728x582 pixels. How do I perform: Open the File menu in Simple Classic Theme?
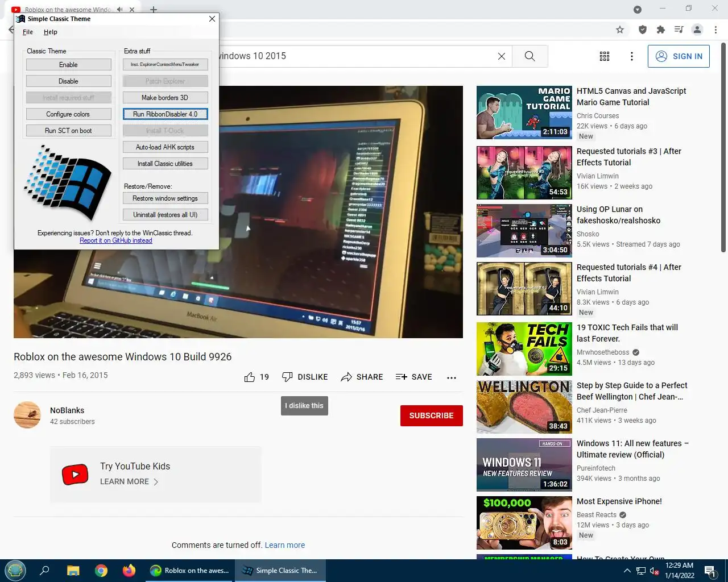28,32
